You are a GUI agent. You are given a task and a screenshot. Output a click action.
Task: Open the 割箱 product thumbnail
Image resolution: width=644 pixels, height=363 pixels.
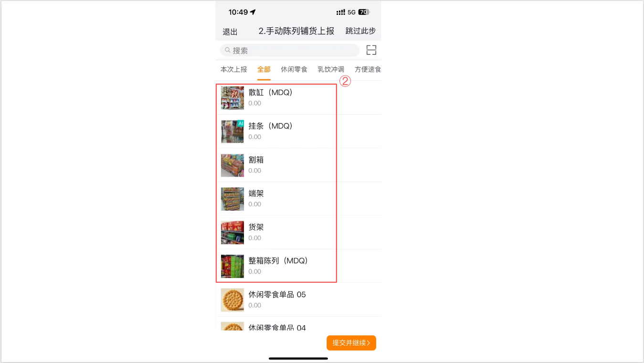point(232,165)
